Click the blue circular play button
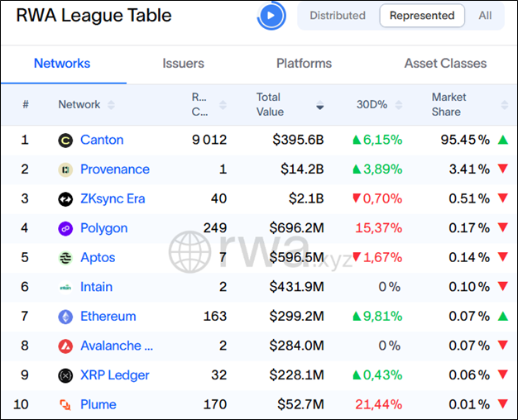Screen dimensions: 518x420 click(x=271, y=16)
